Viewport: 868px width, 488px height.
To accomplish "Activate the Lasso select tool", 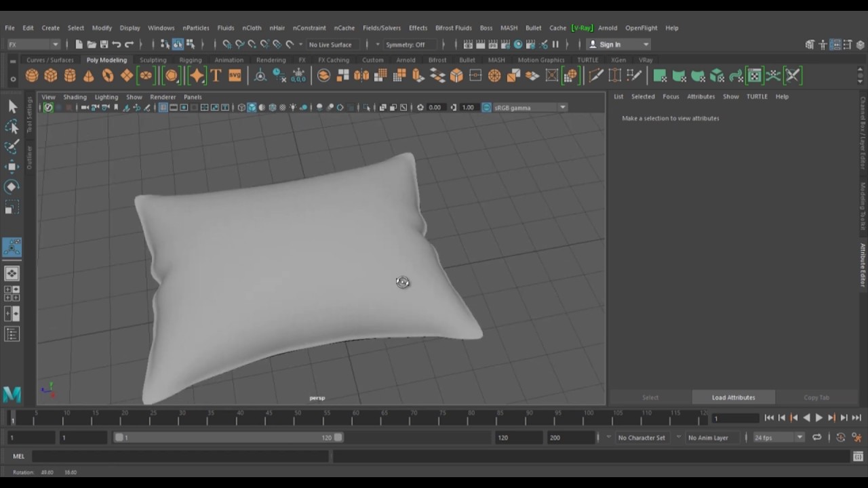I will (x=12, y=126).
